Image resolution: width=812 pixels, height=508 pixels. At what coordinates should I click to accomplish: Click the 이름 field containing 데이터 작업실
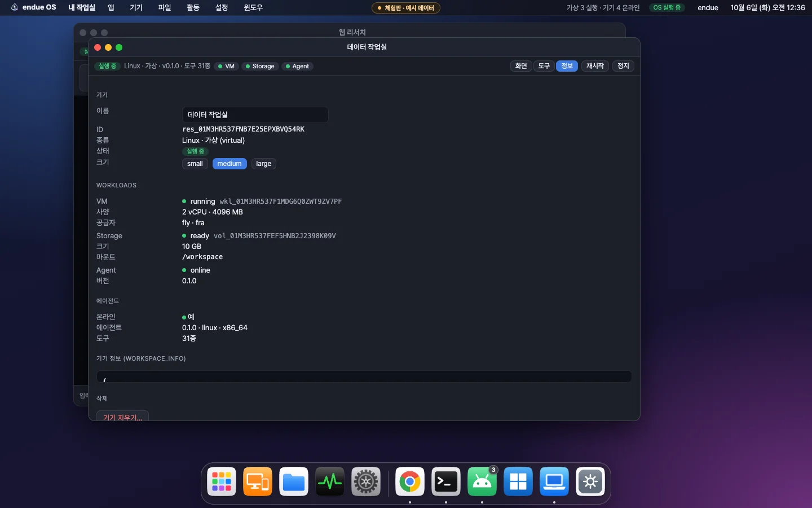point(255,115)
